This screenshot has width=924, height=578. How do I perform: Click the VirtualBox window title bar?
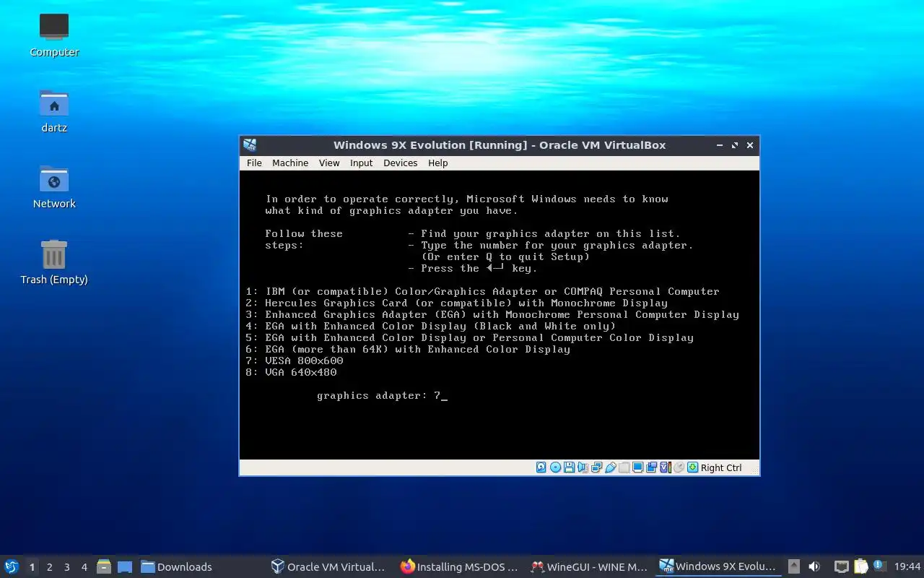coord(500,145)
